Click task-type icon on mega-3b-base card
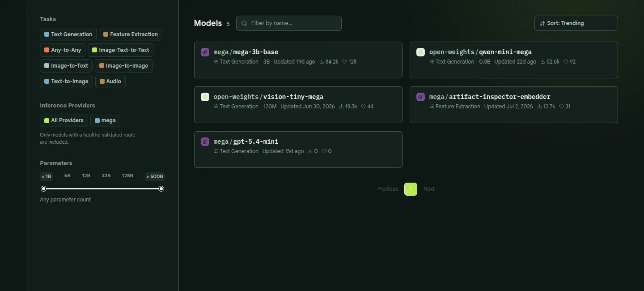The width and height of the screenshot is (644, 291). 216,62
